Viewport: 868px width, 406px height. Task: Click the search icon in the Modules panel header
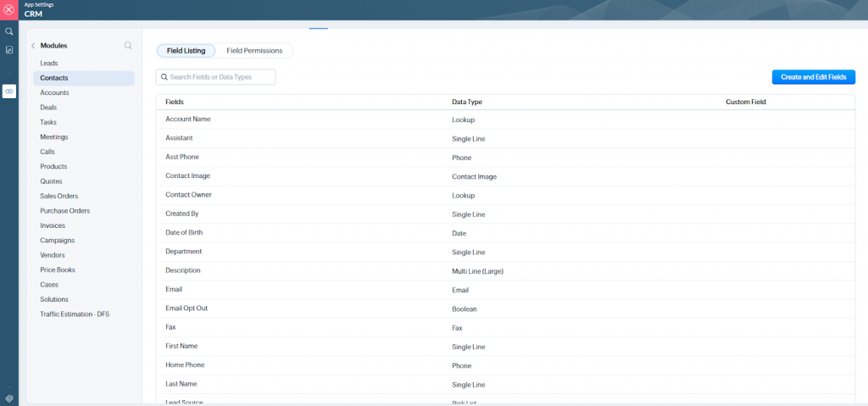(128, 46)
